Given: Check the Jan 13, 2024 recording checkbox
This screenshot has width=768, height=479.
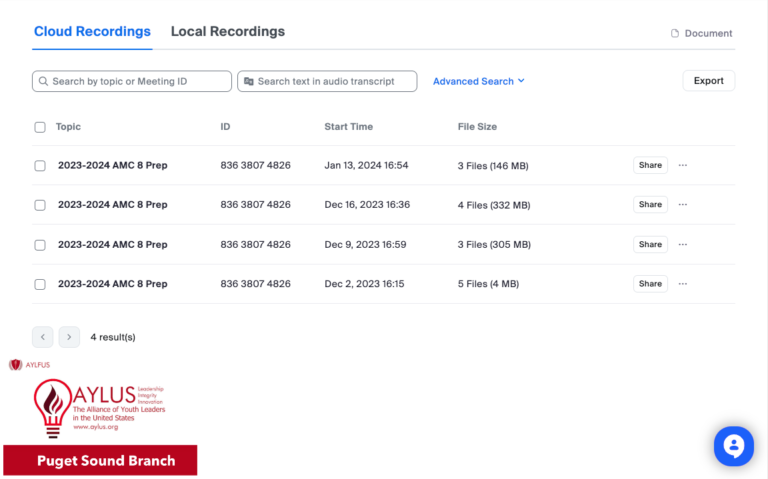Looking at the screenshot, I should (40, 166).
